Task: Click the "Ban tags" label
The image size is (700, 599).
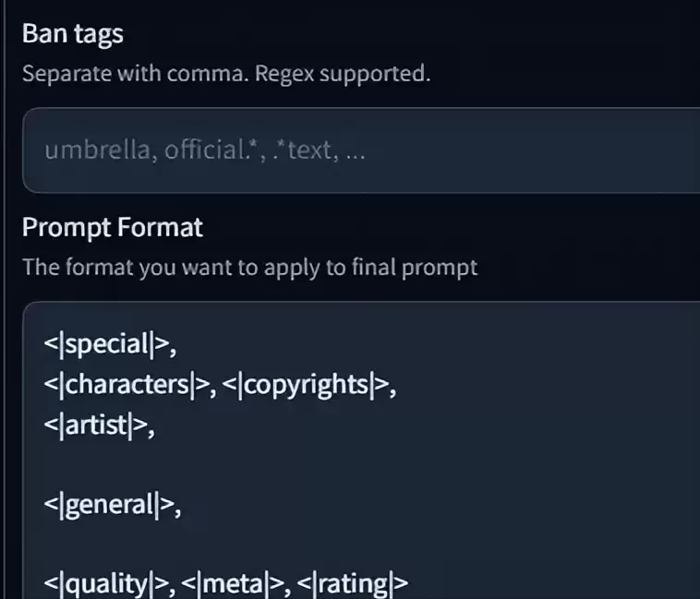Action: pos(72,35)
